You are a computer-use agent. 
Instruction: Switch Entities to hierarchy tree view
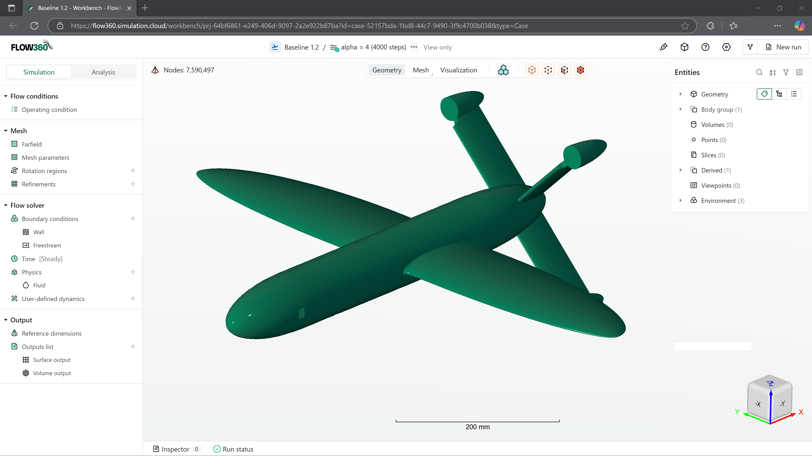pos(779,94)
